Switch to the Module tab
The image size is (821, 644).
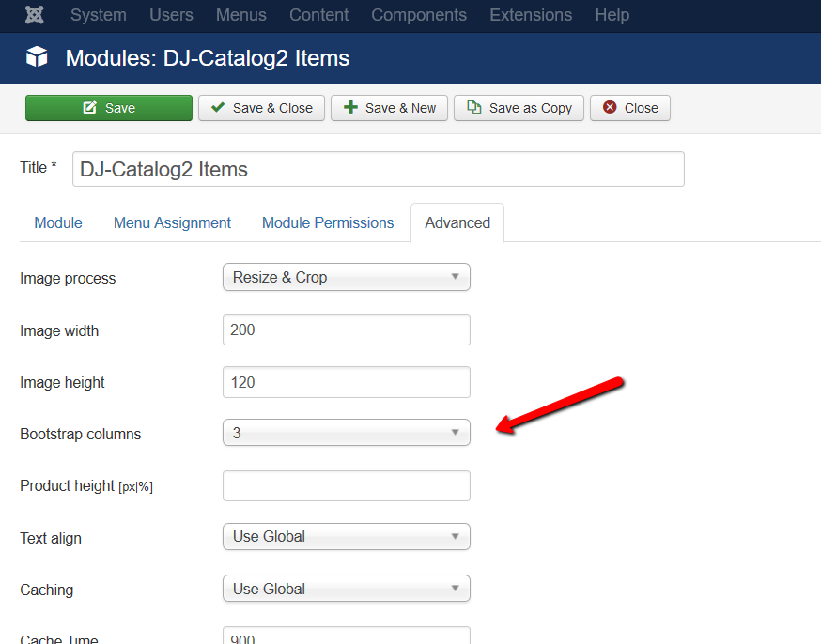58,222
